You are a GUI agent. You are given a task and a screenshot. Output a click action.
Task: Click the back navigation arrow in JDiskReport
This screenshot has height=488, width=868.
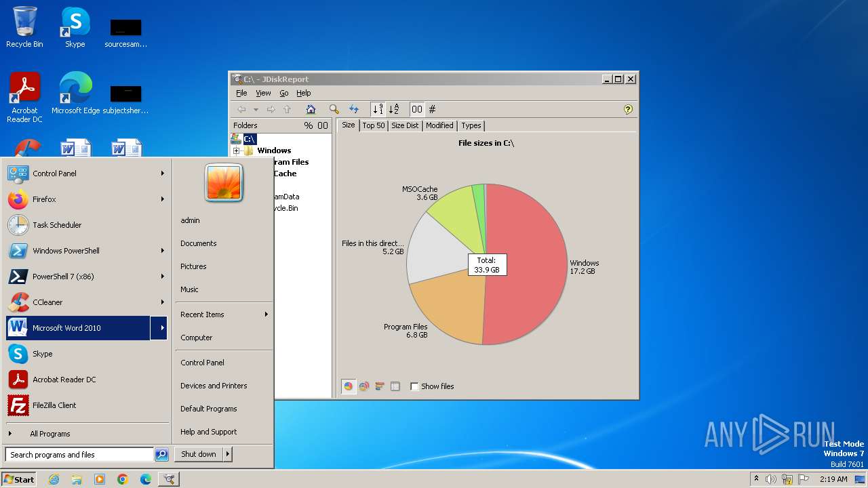pyautogui.click(x=241, y=109)
